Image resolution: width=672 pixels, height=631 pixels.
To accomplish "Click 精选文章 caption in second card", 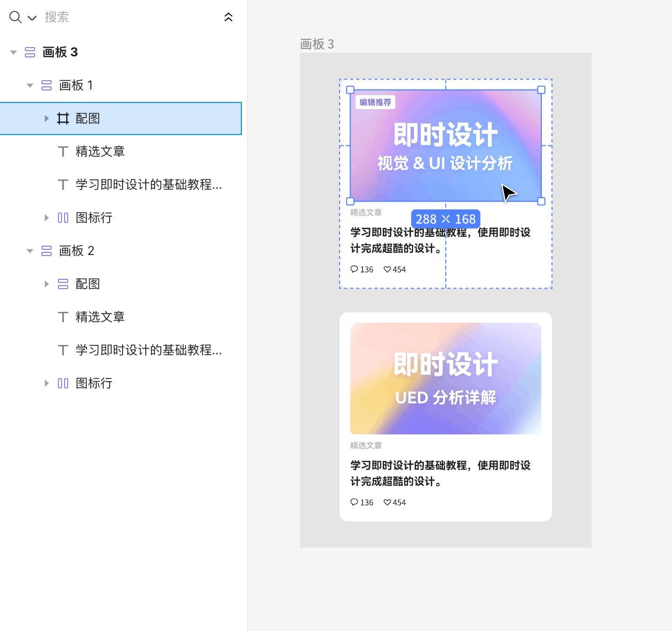I will coord(366,445).
